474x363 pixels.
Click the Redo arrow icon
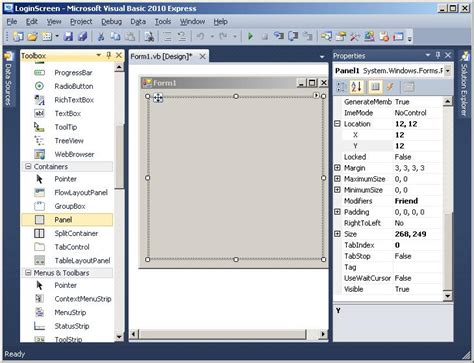pos(223,36)
